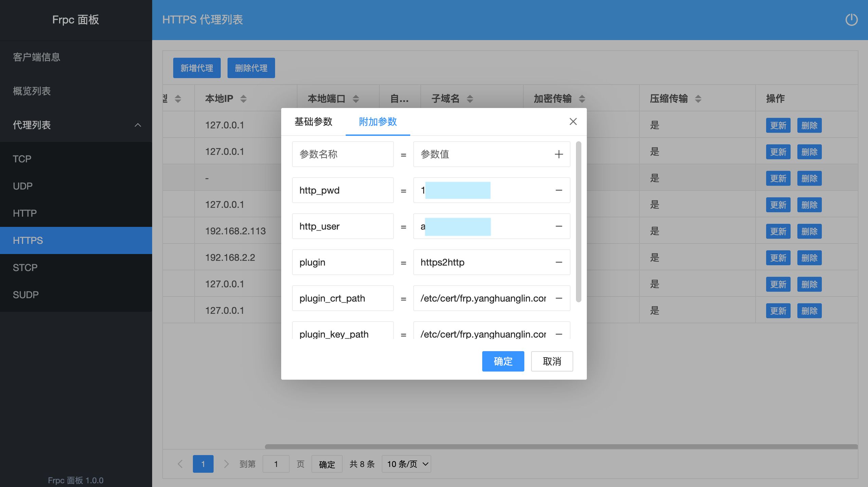Open the 10 条/页 page size dropdown
This screenshot has height=487, width=868.
point(406,464)
